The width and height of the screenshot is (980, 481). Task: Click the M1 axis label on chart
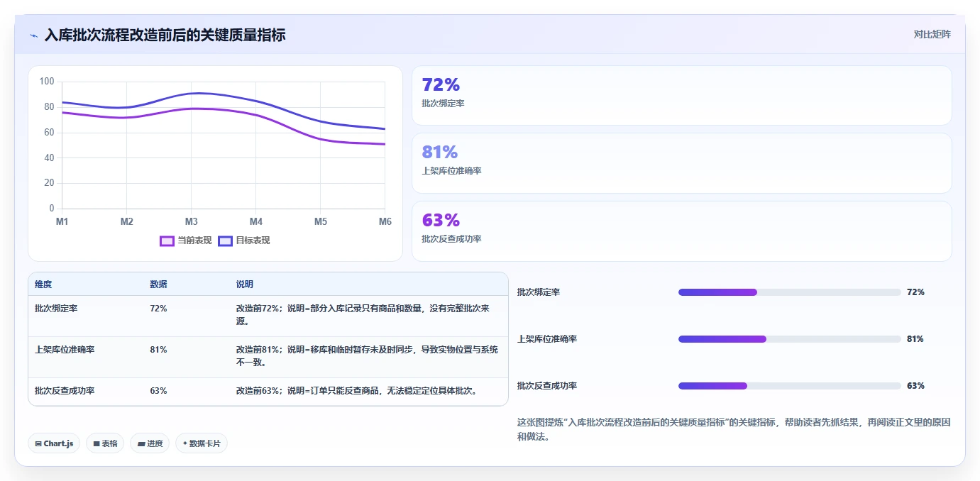pos(62,222)
